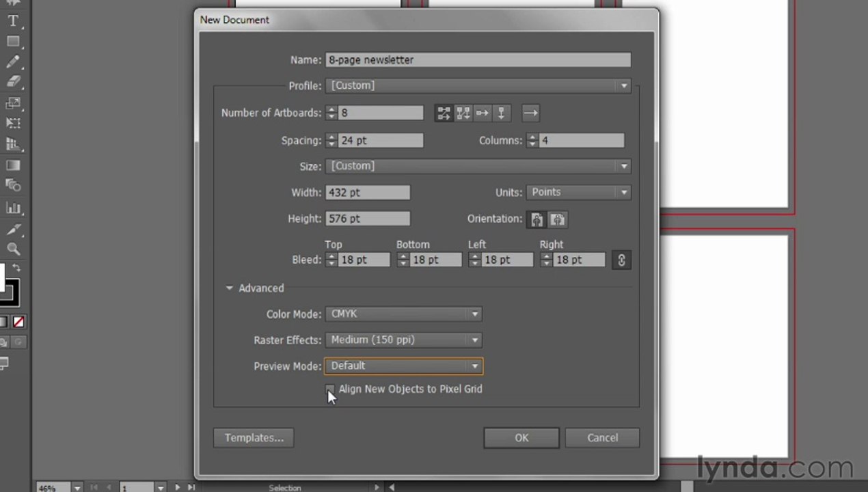Click the Columns value field

tap(581, 141)
